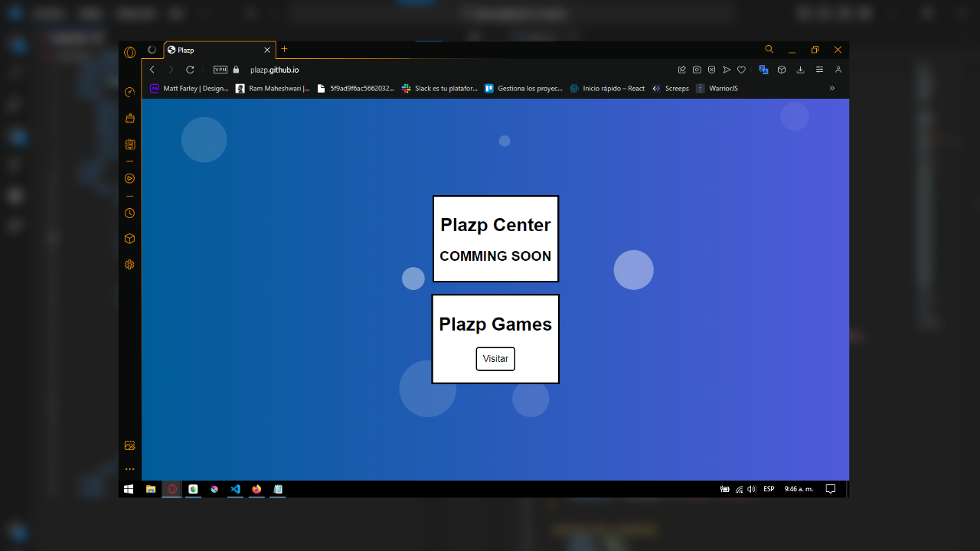The width and height of the screenshot is (980, 551).
Task: Go forward with the forward arrow
Action: click(x=171, y=70)
